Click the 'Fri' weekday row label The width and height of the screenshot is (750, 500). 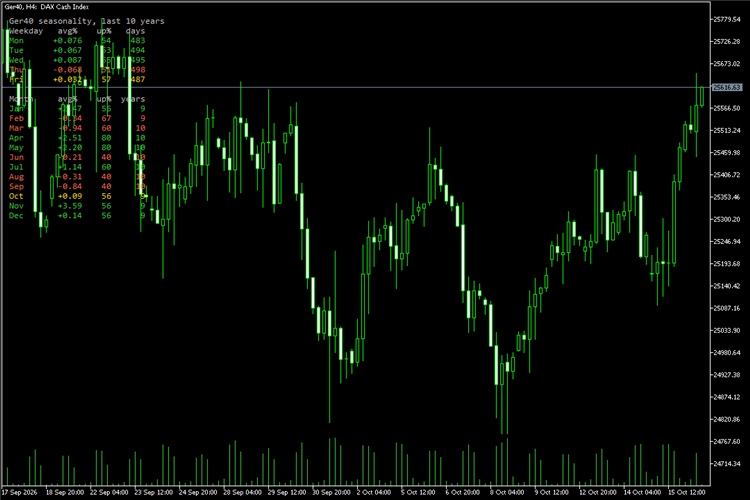point(16,79)
